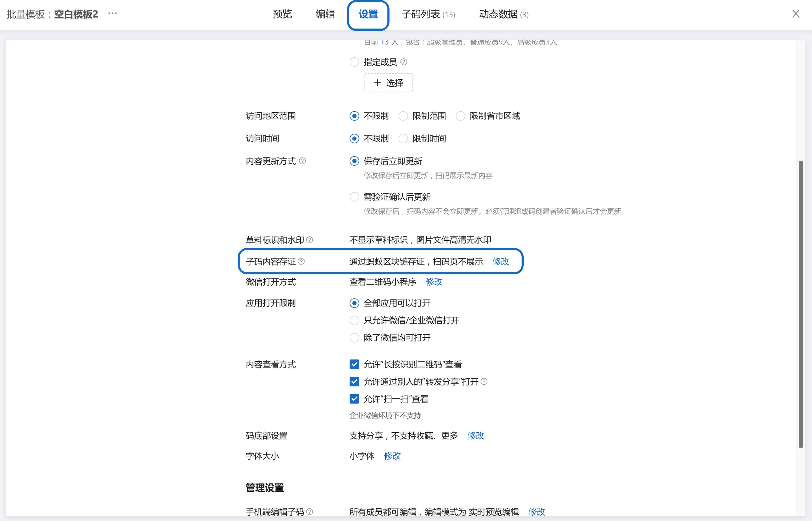Click help icon beside 手机端编辑子码
Screen dimensions: 812x521
[x=309, y=512]
